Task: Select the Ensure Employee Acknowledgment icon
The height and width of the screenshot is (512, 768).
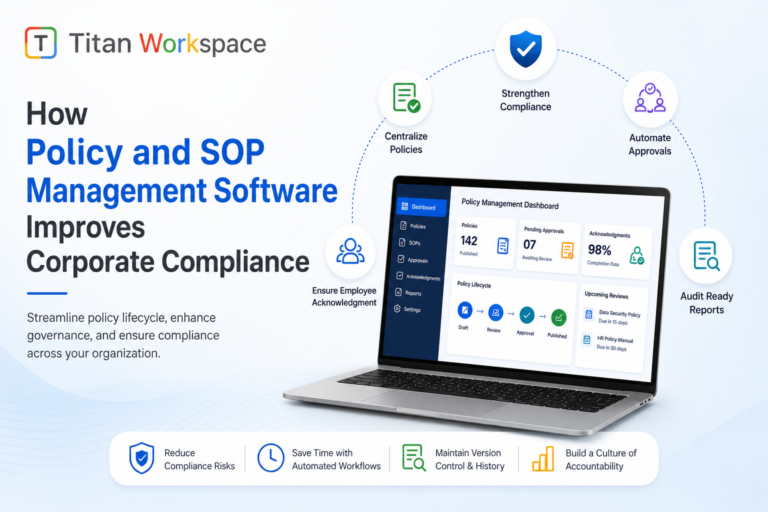Action: coord(350,251)
